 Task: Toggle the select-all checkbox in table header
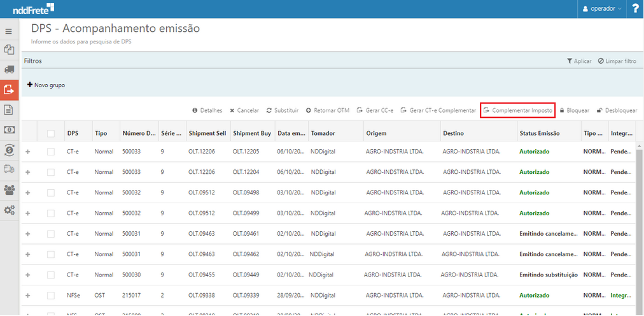click(51, 133)
